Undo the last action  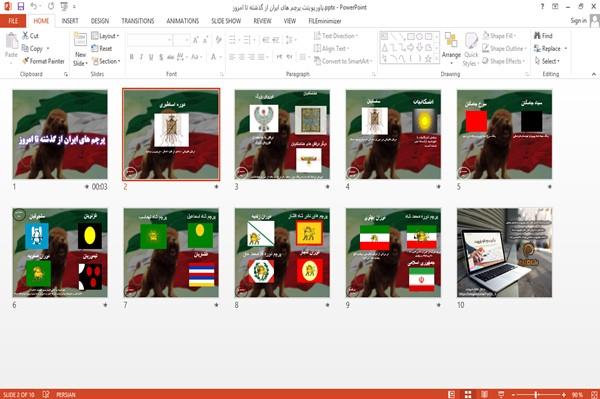(34, 6)
